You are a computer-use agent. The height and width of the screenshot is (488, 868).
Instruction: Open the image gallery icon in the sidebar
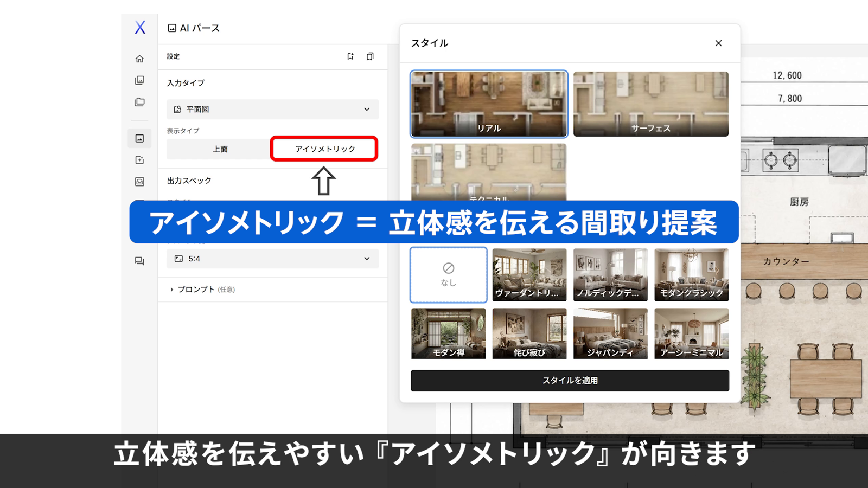click(139, 80)
